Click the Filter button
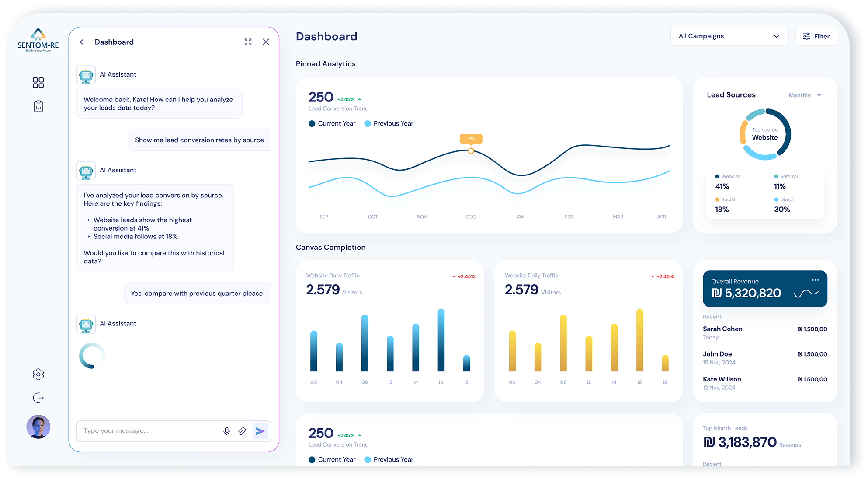This screenshot has width=868, height=479. tap(816, 36)
